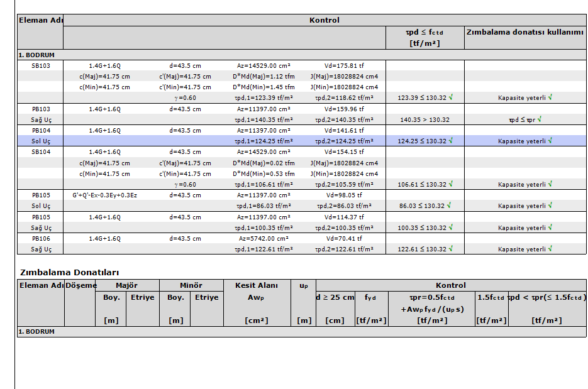Click green check beside 124.25 ≤ 130.32

(x=452, y=141)
